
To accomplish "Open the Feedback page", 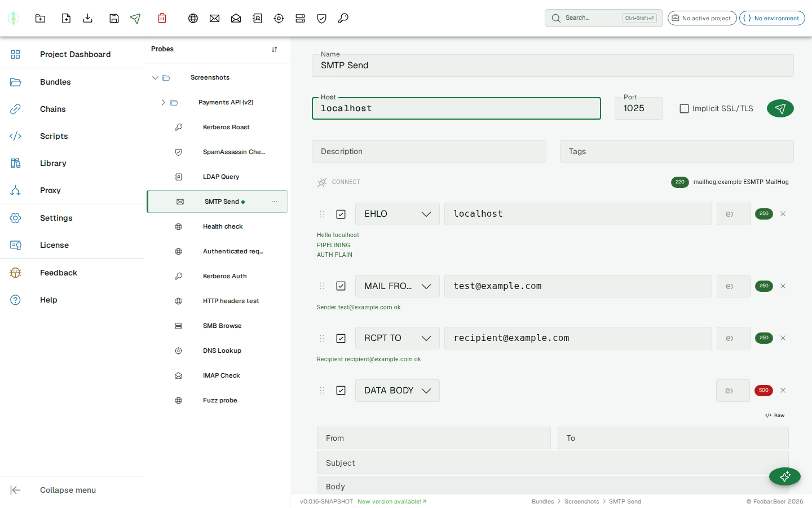I will click(x=72, y=273).
